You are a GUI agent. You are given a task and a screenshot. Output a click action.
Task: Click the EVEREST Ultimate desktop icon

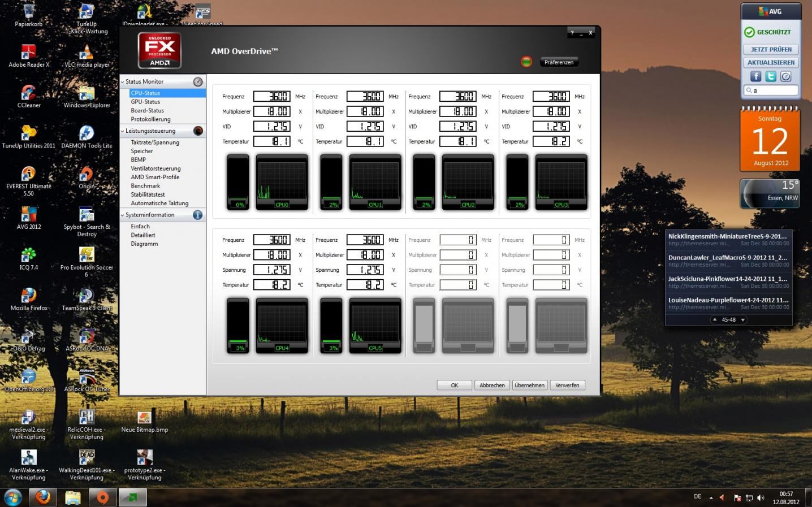[29, 181]
